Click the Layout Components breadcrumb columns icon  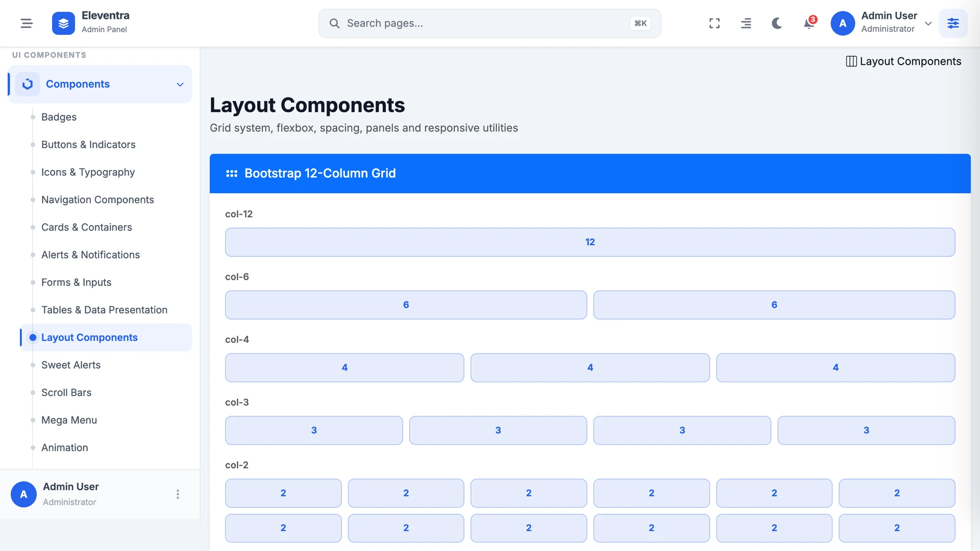(x=851, y=61)
